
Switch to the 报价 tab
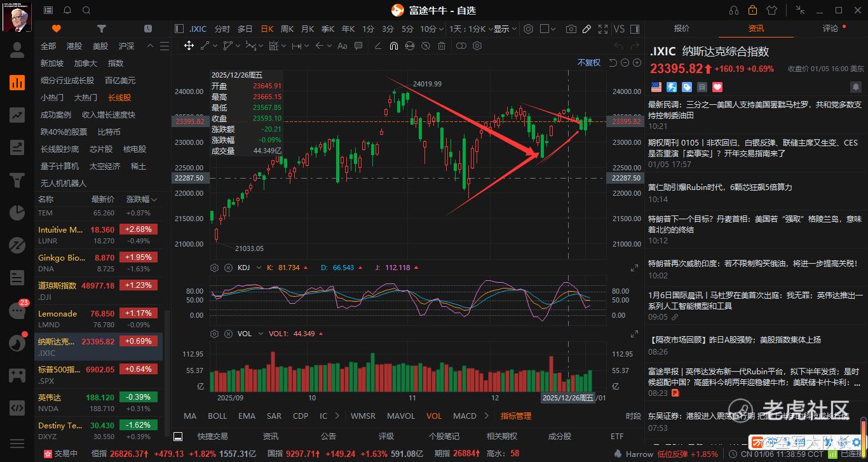coord(682,29)
